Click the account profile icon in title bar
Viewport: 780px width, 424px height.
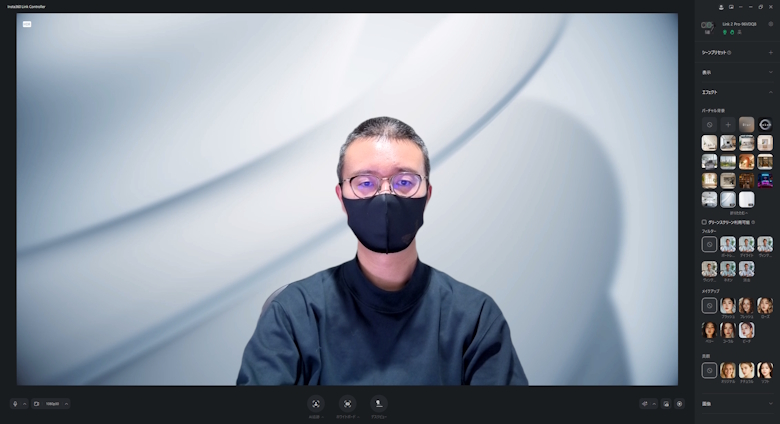pyautogui.click(x=721, y=6)
